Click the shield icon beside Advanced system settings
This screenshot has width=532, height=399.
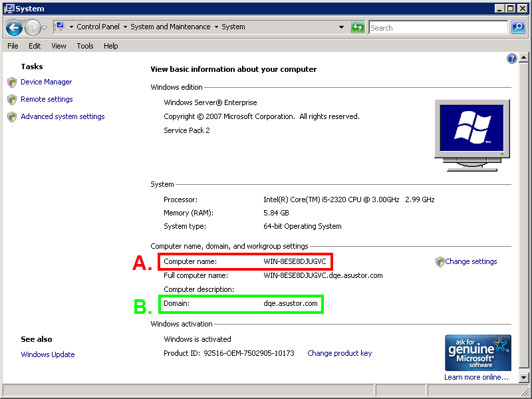tap(12, 117)
